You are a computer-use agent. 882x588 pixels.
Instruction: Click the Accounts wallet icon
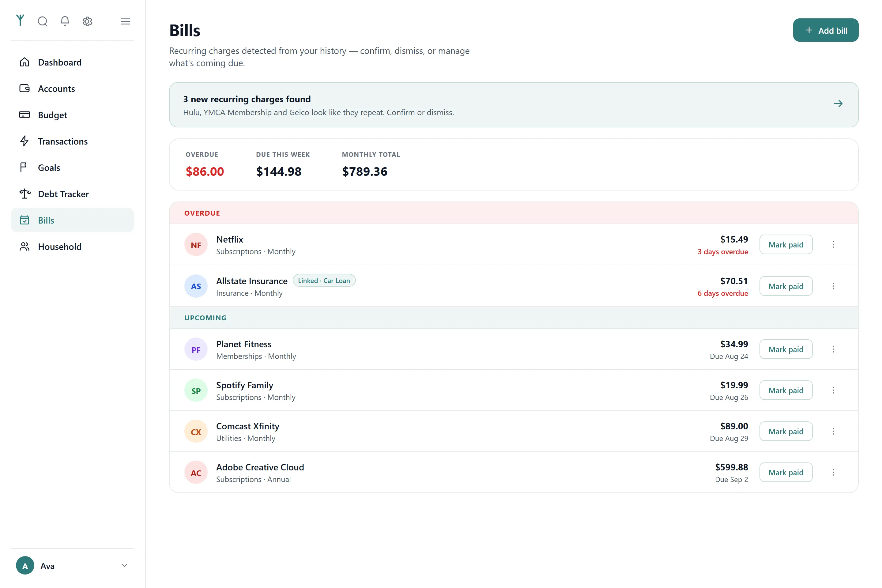tap(24, 88)
